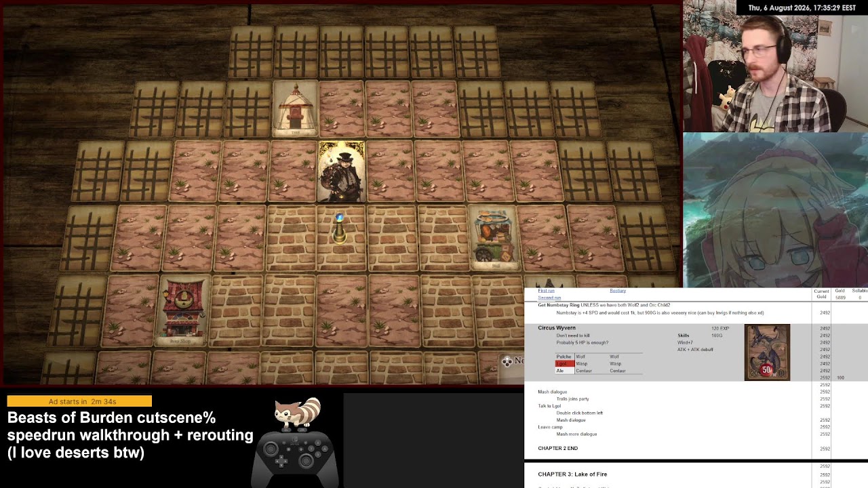868x488 pixels.
Task: Click the 'Don't need to kill' note
Action: 573,335
